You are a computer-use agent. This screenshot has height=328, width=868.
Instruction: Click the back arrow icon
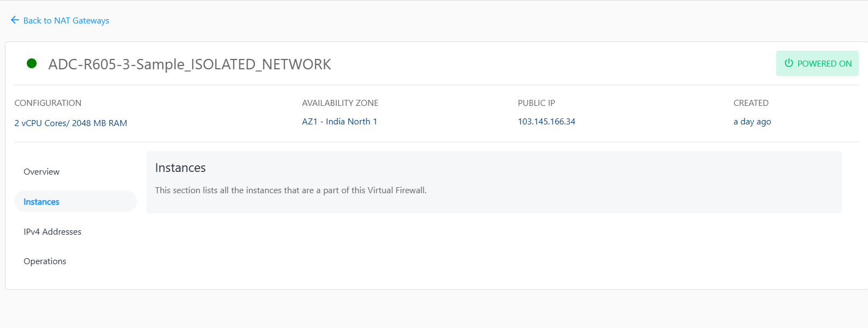[x=15, y=20]
